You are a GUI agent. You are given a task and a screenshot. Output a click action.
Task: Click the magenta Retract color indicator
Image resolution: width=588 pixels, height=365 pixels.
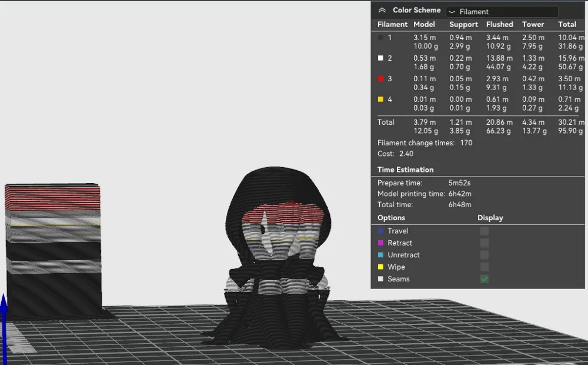[380, 243]
